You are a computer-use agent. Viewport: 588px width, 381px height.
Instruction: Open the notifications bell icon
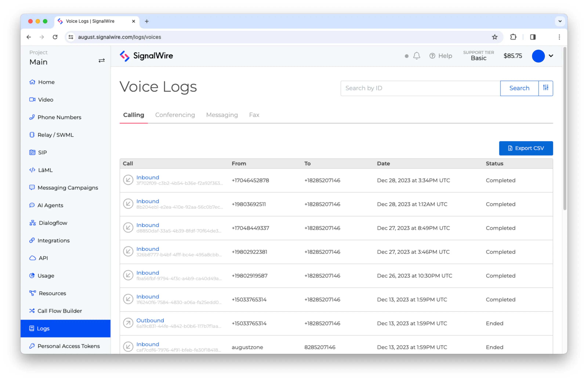tap(417, 56)
